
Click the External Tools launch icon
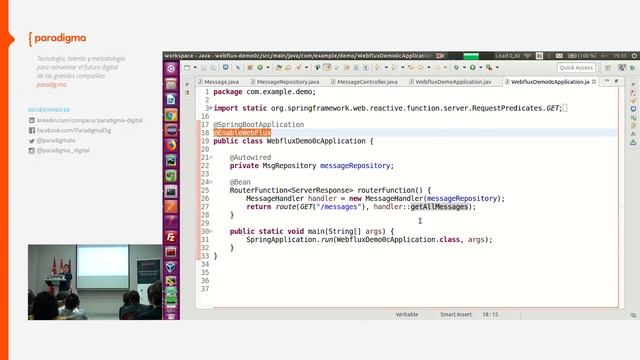tap(489, 67)
